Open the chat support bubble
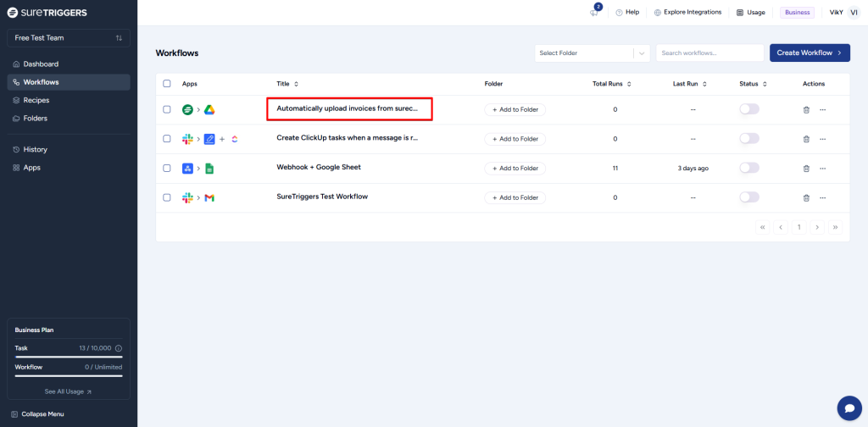 pos(849,408)
